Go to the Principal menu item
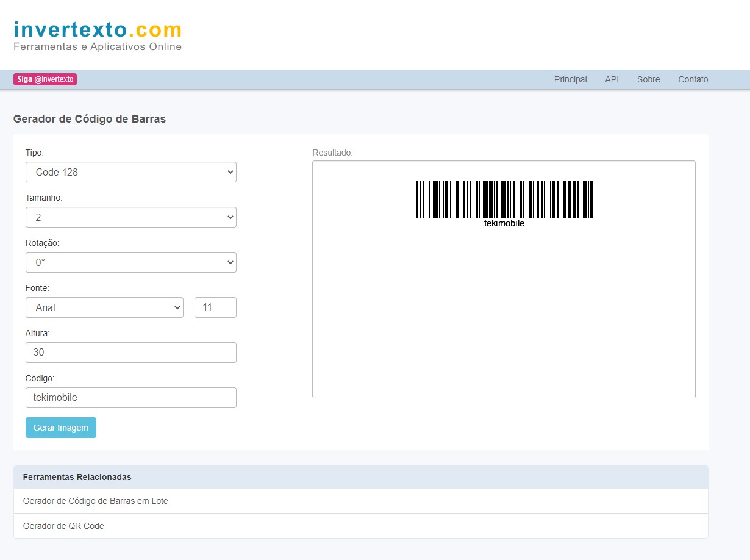Viewport: 750px width, 560px height. tap(571, 79)
